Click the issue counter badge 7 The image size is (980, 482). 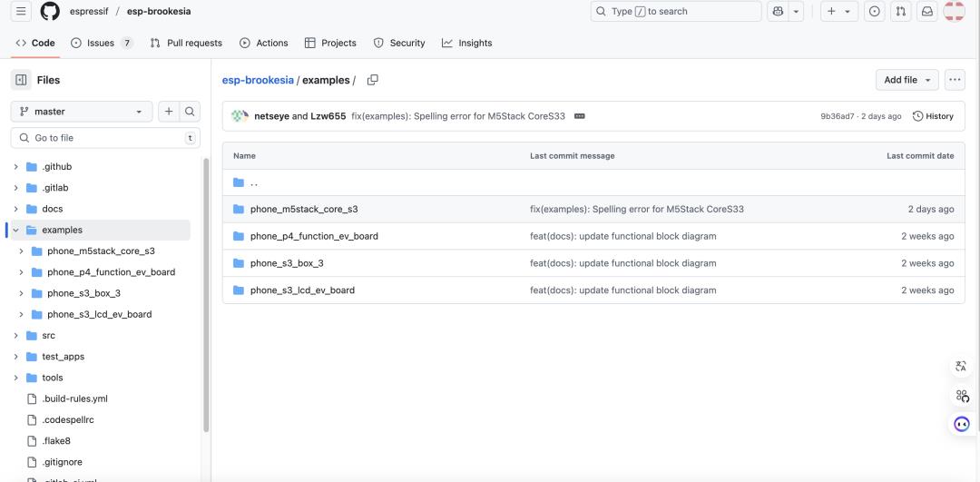click(127, 44)
